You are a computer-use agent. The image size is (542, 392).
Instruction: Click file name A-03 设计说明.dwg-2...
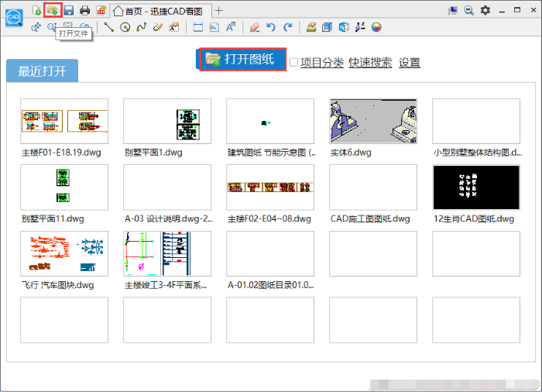169,218
